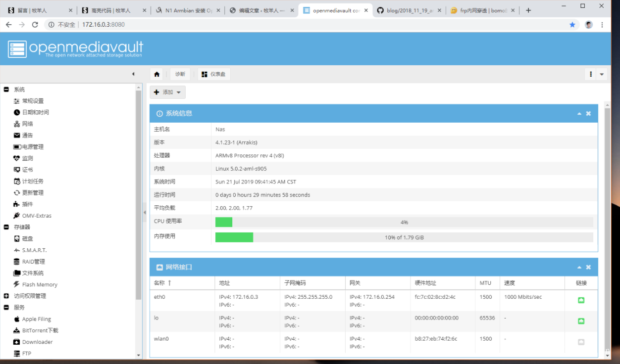620x364 pixels.
Task: Collapse the left navigation panel arrow
Action: (133, 74)
